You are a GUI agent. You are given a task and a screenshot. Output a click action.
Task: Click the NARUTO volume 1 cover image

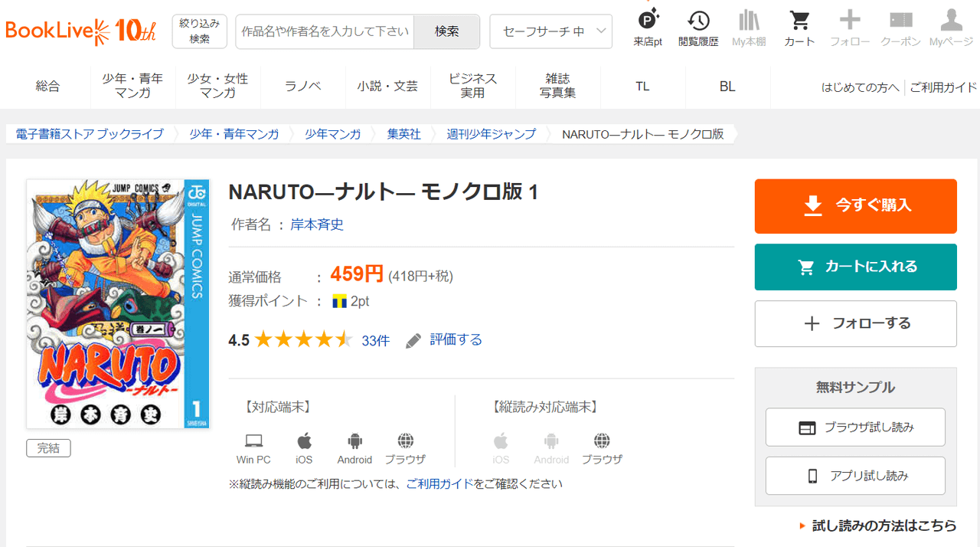click(118, 303)
